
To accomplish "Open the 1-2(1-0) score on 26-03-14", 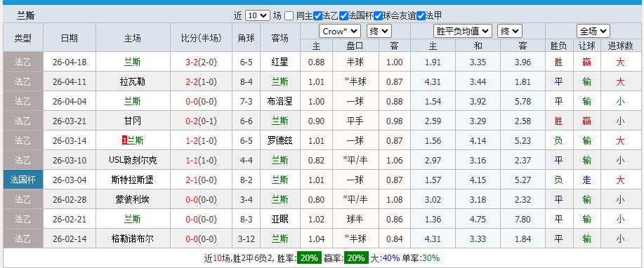I will click(x=201, y=141).
